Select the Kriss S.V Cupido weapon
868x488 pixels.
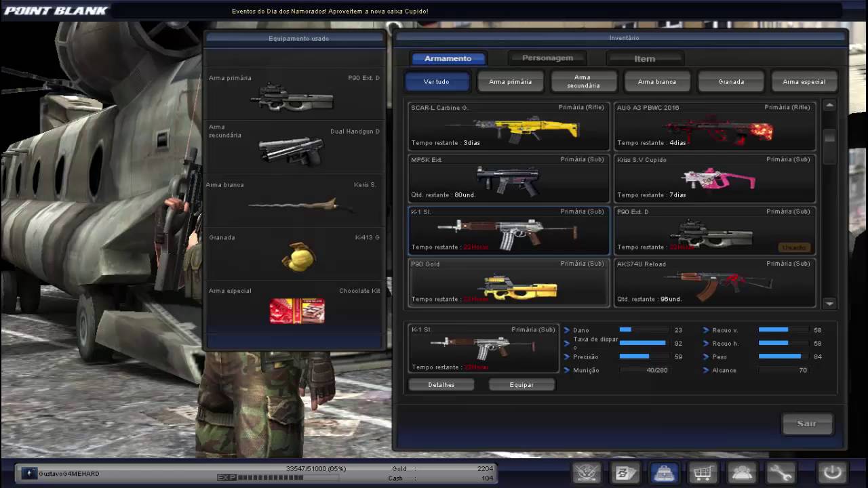(x=715, y=178)
